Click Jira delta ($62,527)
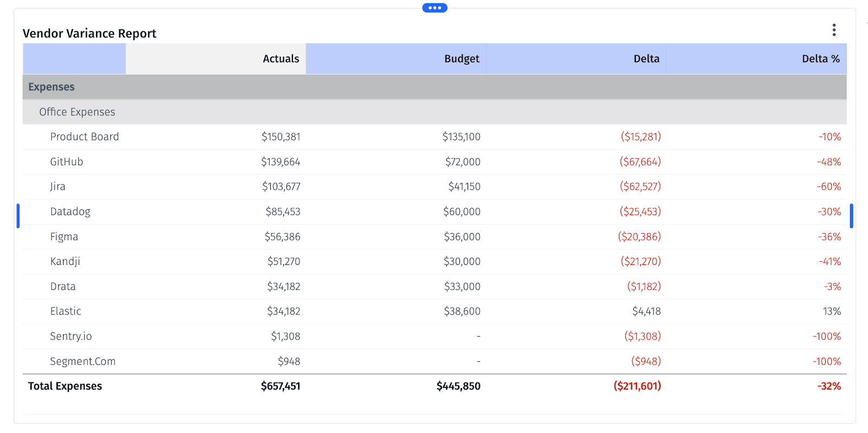868x433 pixels. click(640, 186)
